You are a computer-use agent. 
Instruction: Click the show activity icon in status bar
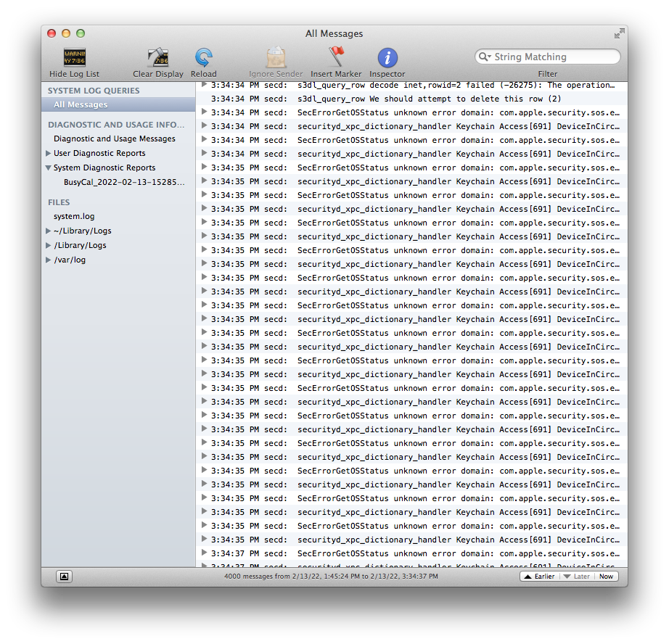(64, 576)
